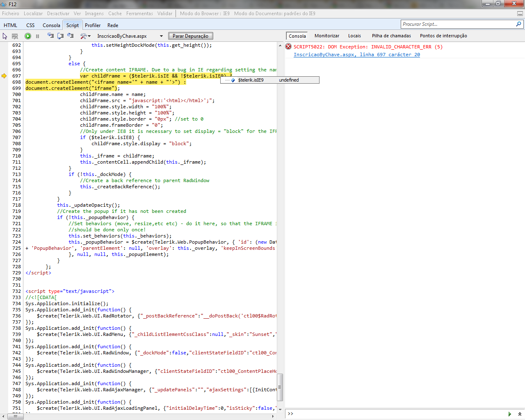Select element by click arrow tool
Image resolution: width=525 pixels, height=420 pixels.
point(5,36)
